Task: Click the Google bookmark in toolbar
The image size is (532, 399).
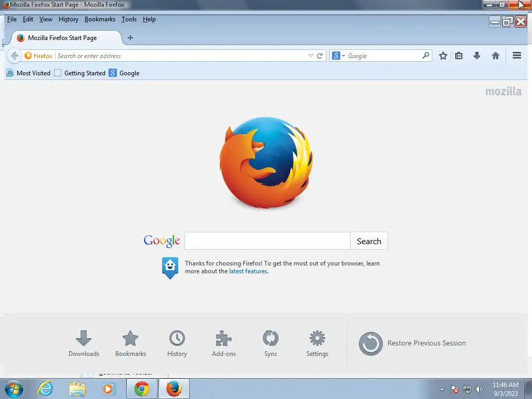Action: (124, 73)
